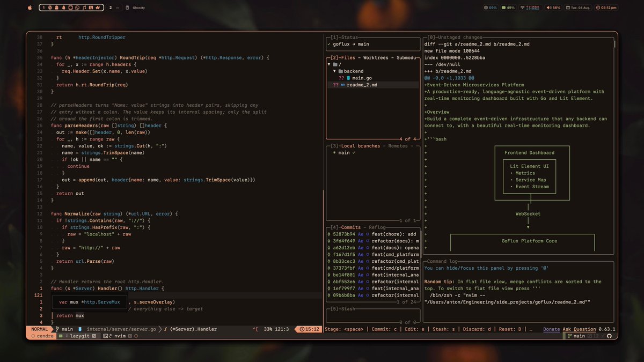This screenshot has height=362, width=644.
Task: Select main.go in the Files tree
Action: 373,78
